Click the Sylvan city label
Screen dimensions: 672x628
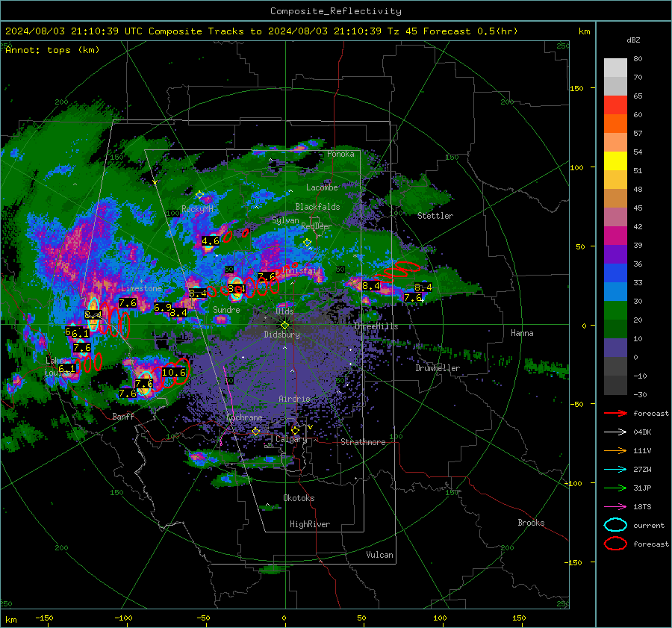pyautogui.click(x=285, y=220)
